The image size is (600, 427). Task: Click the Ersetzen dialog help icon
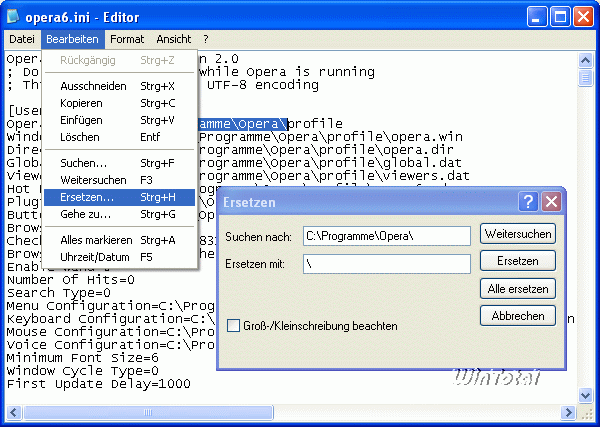pyautogui.click(x=528, y=202)
